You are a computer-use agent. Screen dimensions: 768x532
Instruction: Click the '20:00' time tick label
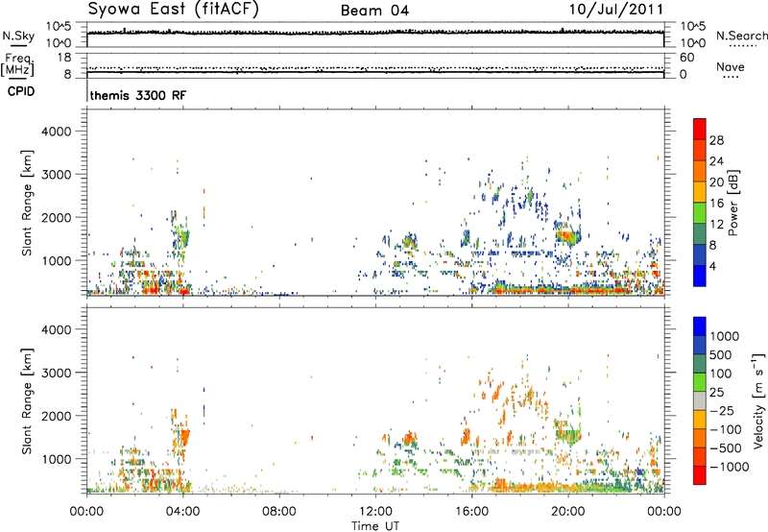coord(567,512)
